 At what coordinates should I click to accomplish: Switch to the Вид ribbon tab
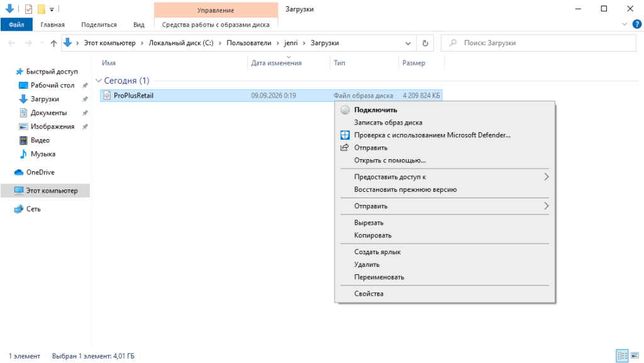tap(139, 25)
